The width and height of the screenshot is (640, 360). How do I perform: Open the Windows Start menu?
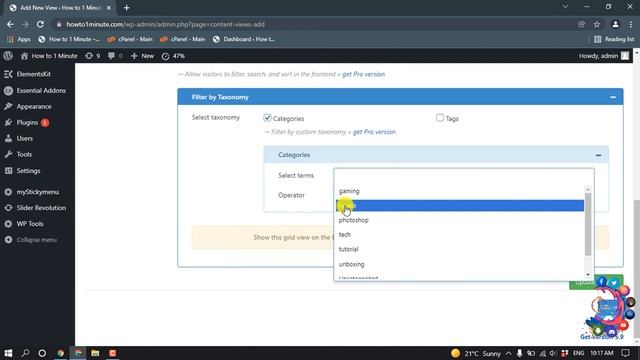pos(8,353)
